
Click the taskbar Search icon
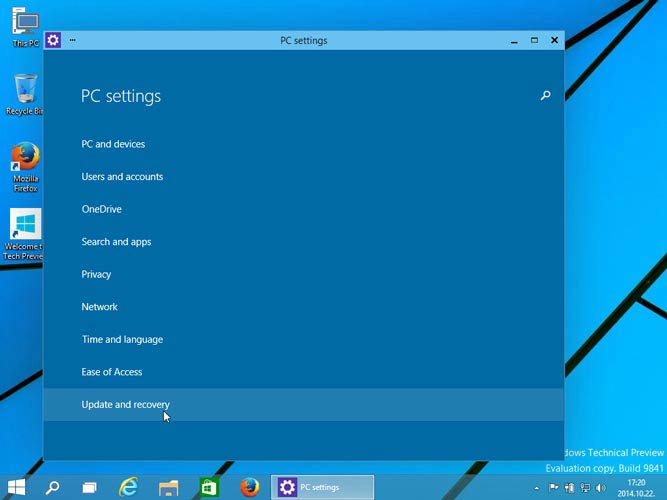pos(52,487)
